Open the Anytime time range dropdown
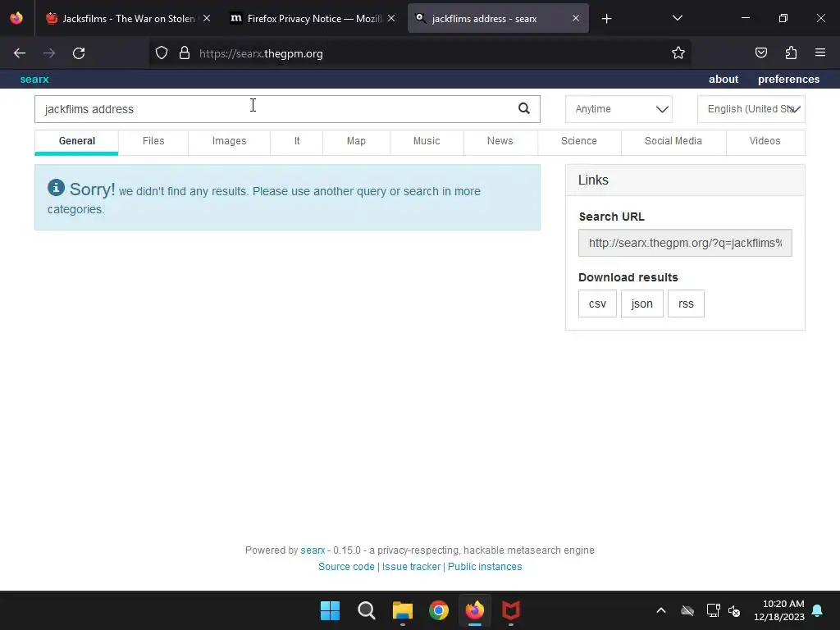This screenshot has width=840, height=630. 619,109
